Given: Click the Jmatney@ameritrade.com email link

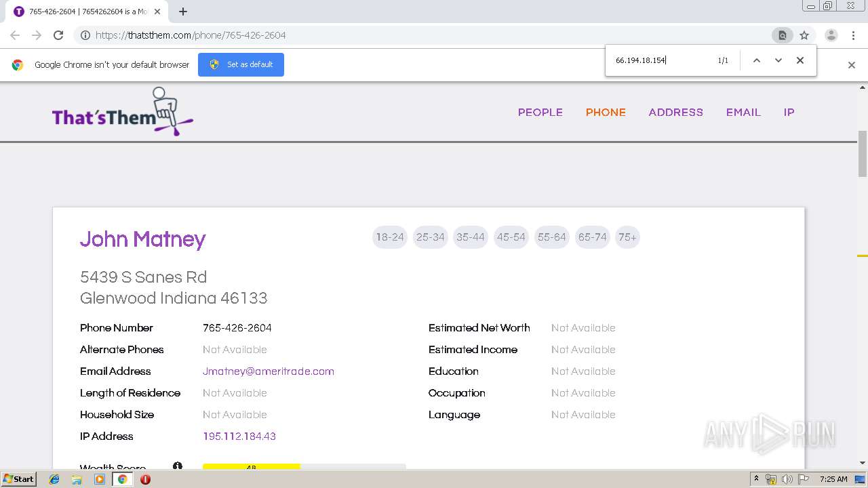Looking at the screenshot, I should coord(269,371).
